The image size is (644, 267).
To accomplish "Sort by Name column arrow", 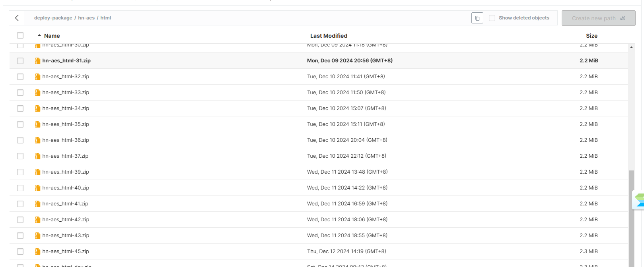I will [x=39, y=36].
